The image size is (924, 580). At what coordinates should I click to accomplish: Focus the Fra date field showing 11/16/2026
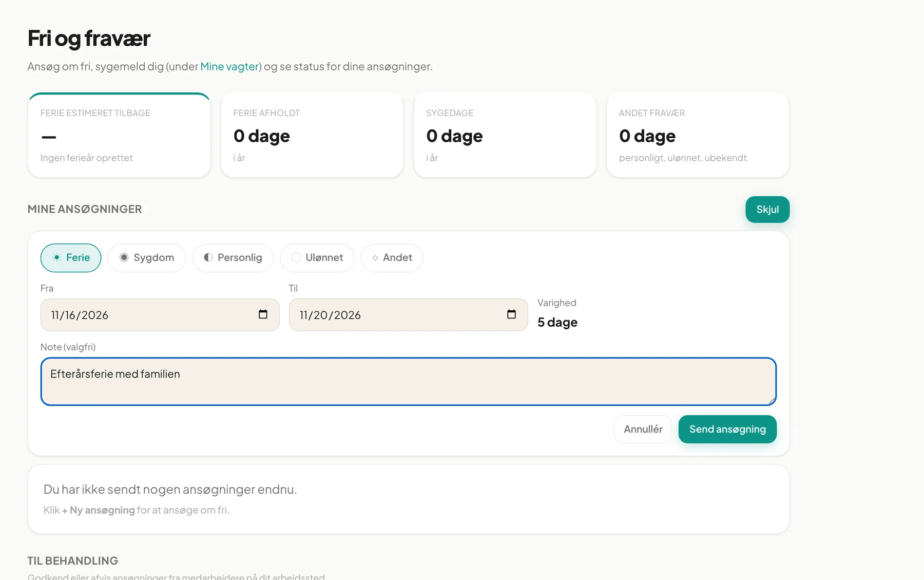point(160,315)
